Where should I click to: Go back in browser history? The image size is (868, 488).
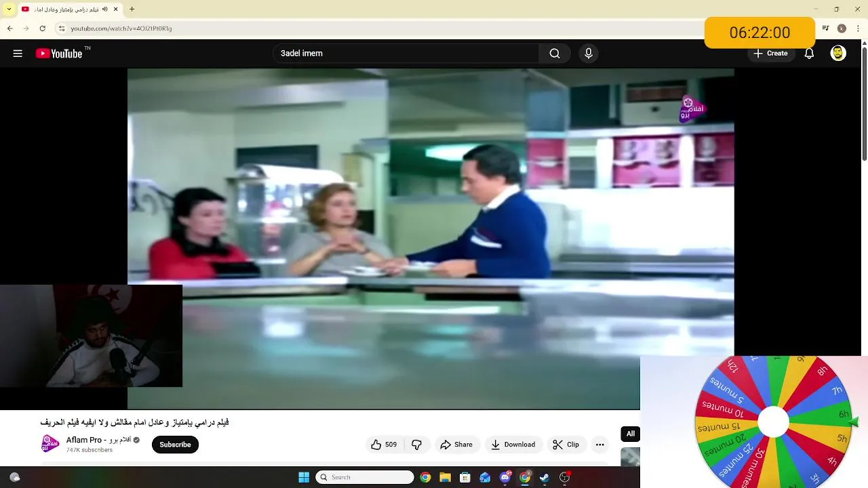[9, 28]
